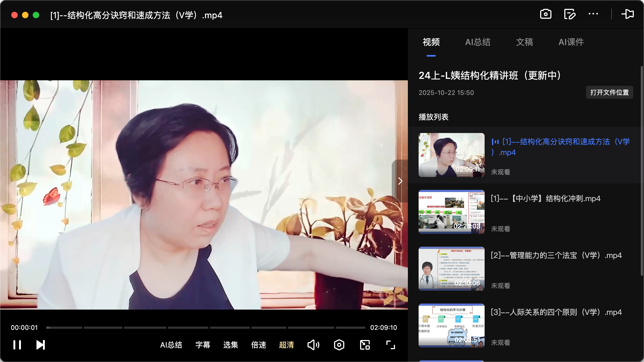Open AI总结 from the bottom bar

(171, 345)
